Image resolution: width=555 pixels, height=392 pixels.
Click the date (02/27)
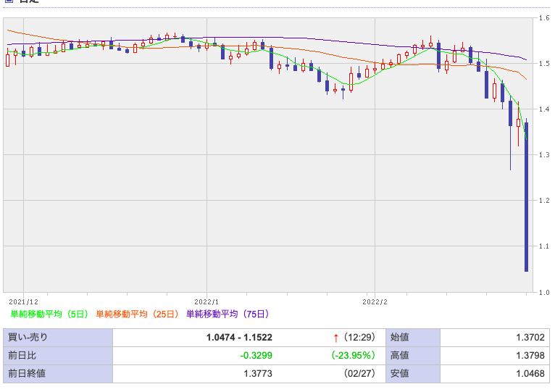359,374
